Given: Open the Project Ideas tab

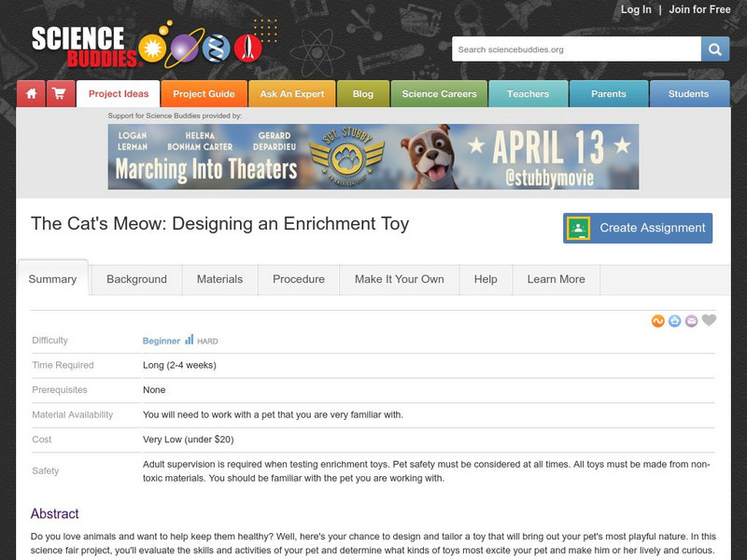Looking at the screenshot, I should (119, 94).
